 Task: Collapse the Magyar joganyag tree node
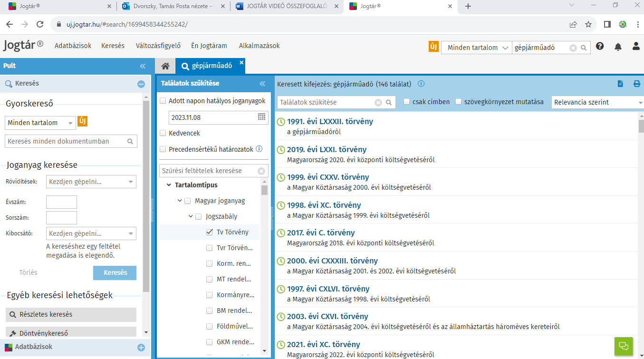pos(180,201)
